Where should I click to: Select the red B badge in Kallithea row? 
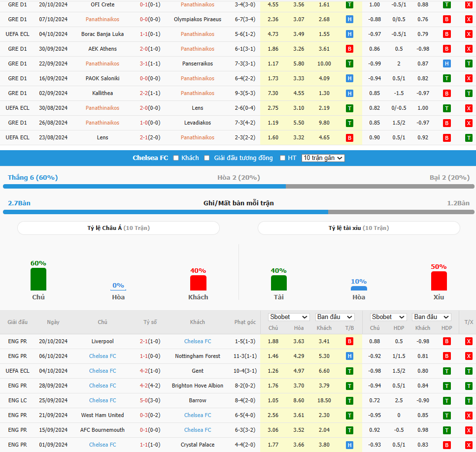(x=446, y=94)
